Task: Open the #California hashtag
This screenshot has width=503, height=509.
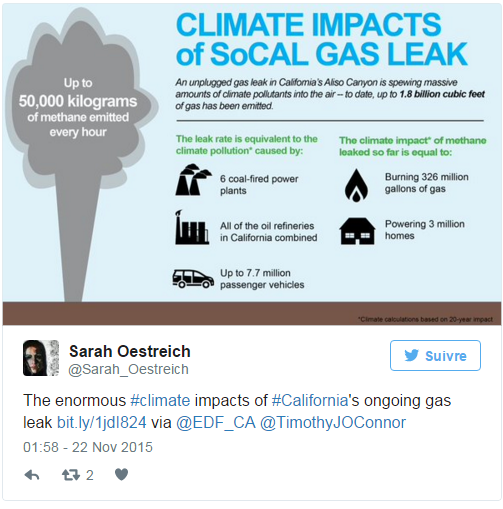Action: pos(310,400)
